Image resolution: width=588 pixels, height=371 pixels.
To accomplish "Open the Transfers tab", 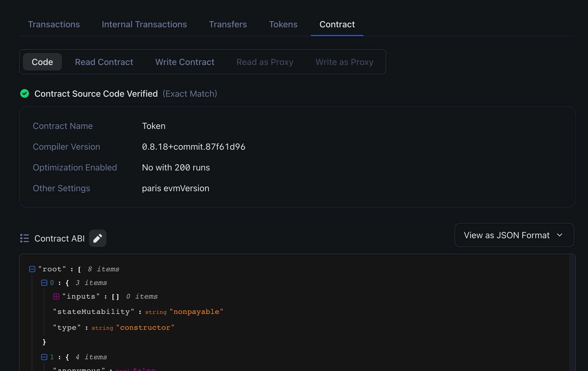I will point(228,24).
